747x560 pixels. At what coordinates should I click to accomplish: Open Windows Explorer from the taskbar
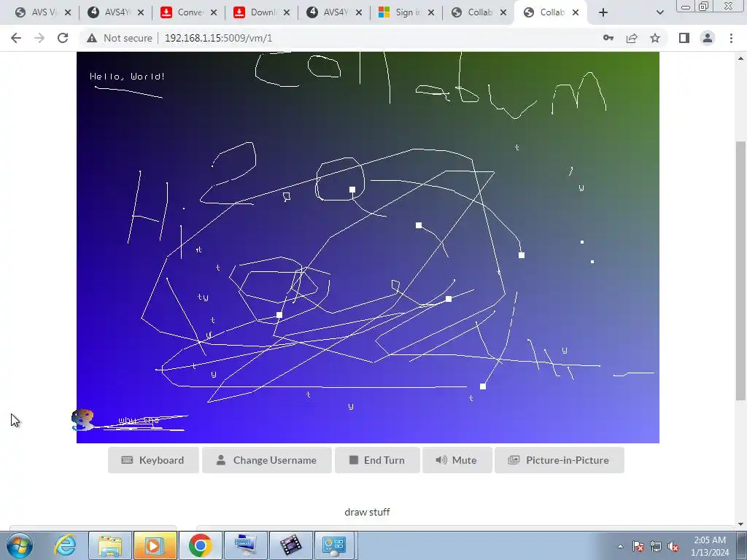coord(110,545)
